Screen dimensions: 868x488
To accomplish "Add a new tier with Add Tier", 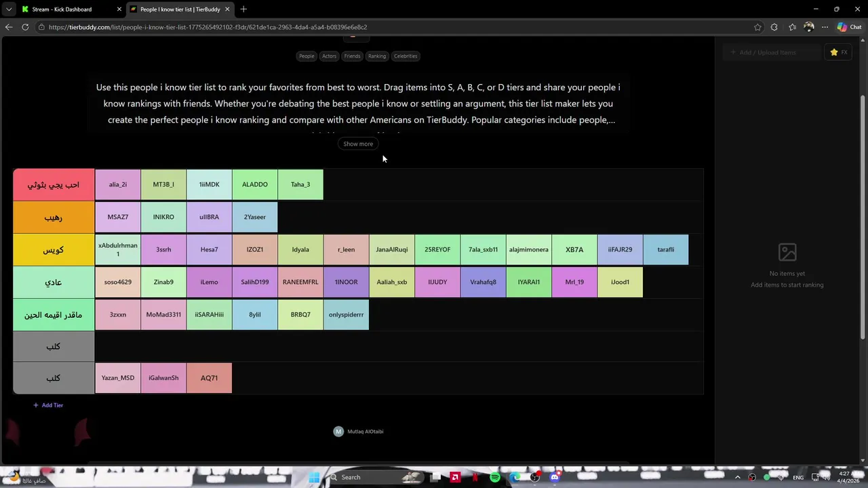I will (x=48, y=405).
